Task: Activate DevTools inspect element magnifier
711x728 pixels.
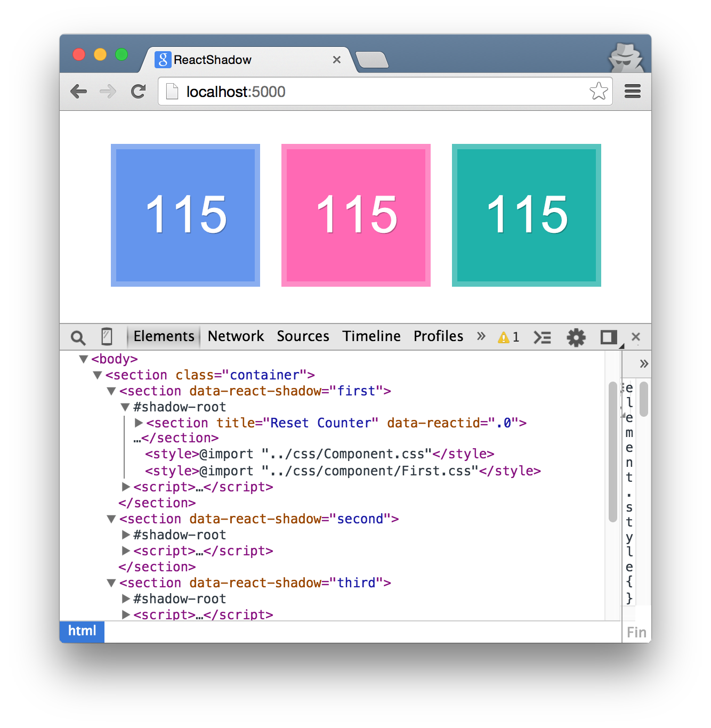Action: (x=78, y=337)
